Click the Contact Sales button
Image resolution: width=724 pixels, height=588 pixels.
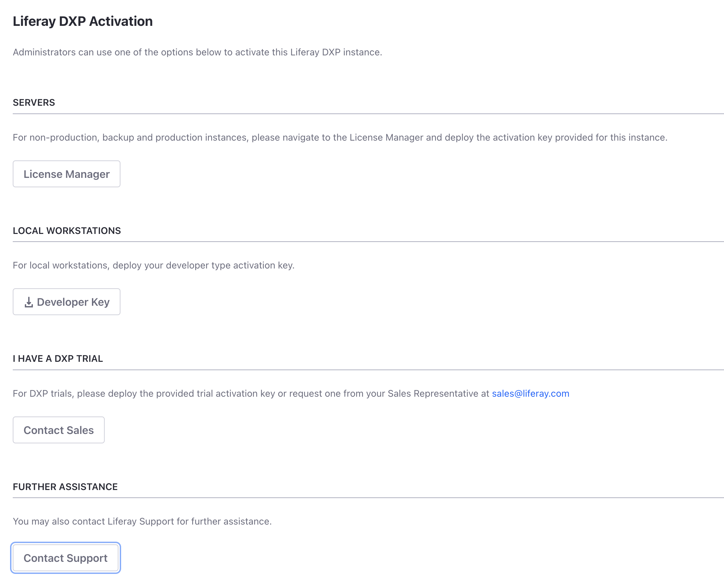pos(59,430)
